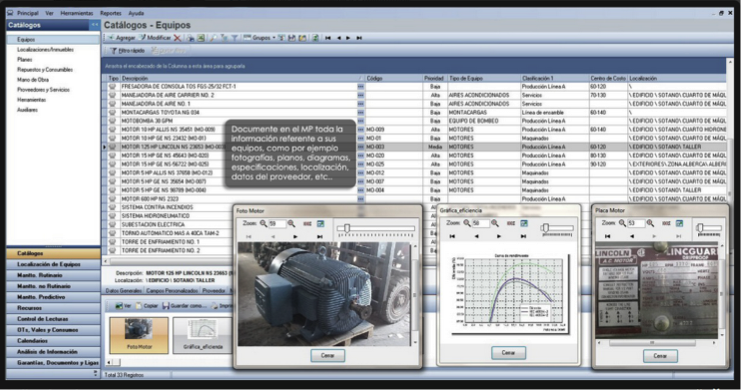
Task: Click fit-to-window icon in Placa Motor window
Action: [679, 223]
